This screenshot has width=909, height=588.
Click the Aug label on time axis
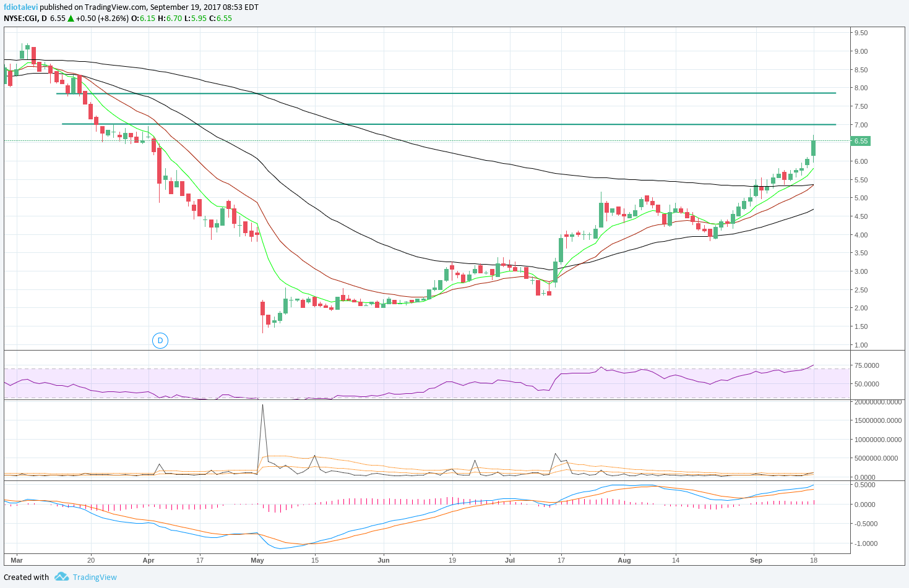(624, 560)
